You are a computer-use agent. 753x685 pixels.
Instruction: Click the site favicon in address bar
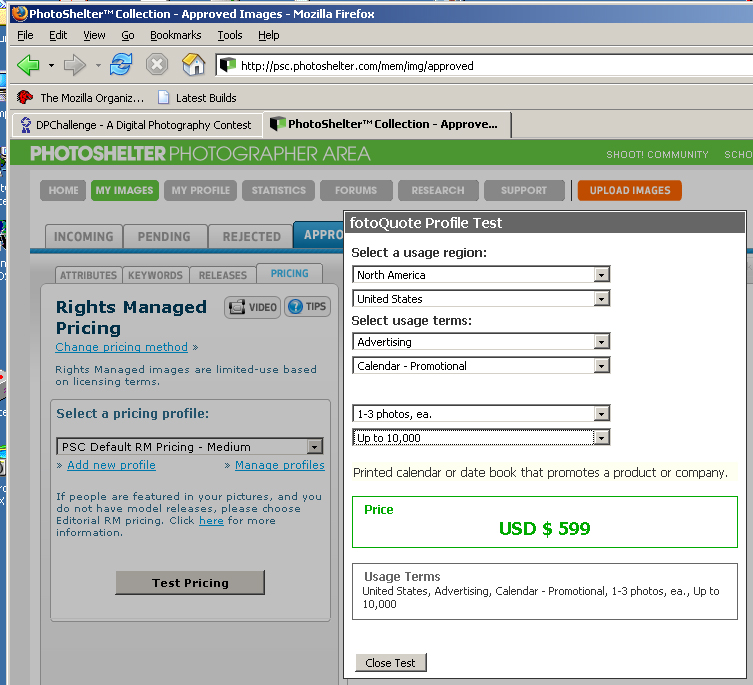[228, 65]
